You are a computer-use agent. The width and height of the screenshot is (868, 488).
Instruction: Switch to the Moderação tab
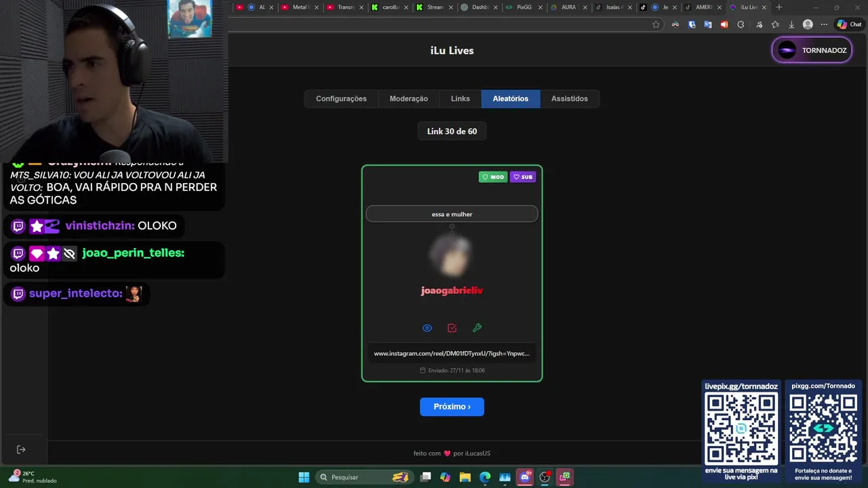pos(409,99)
